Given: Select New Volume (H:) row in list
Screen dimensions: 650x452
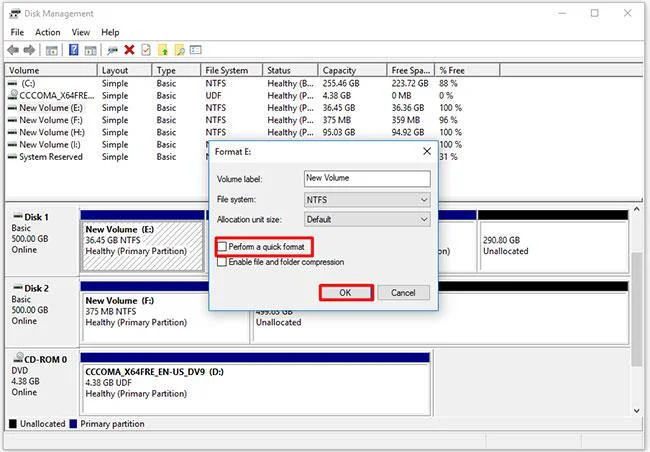Looking at the screenshot, I should (x=236, y=132).
